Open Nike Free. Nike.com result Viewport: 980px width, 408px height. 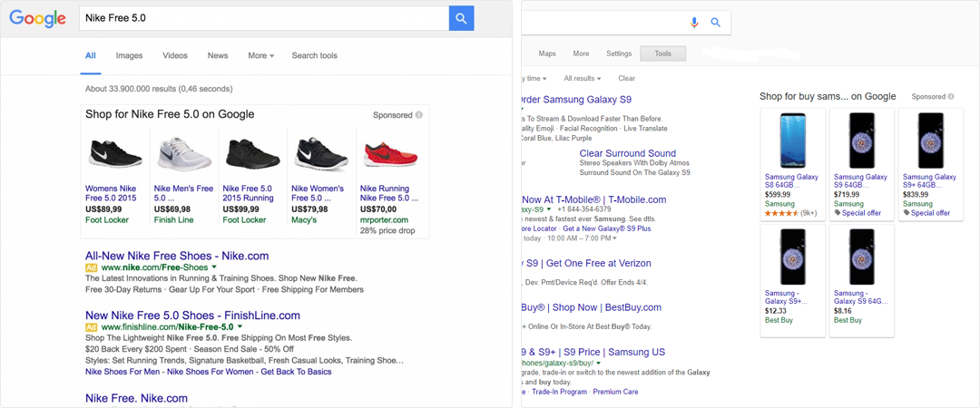(136, 398)
